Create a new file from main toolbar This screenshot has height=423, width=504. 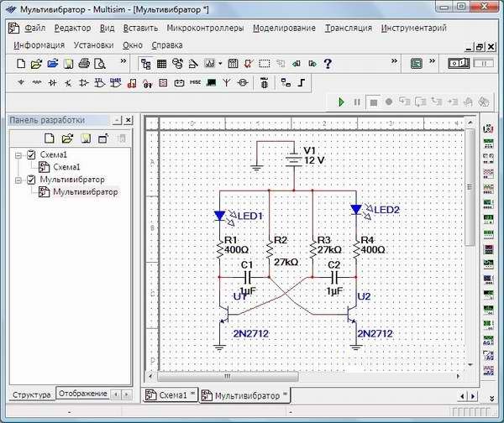21,64
